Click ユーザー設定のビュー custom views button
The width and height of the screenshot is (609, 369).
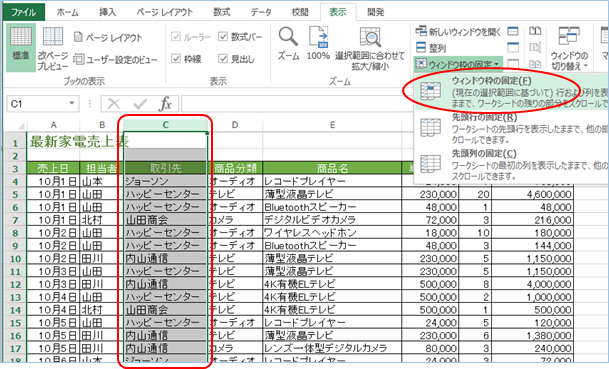point(115,59)
